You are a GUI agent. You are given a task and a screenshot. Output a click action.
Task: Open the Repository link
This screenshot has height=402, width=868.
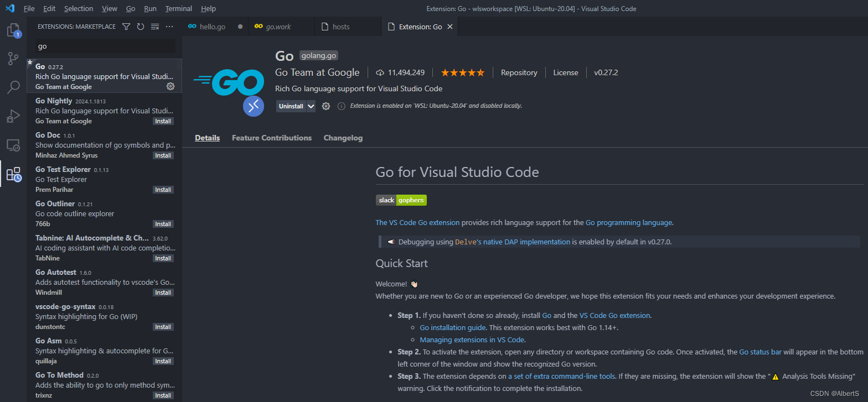pyautogui.click(x=519, y=72)
